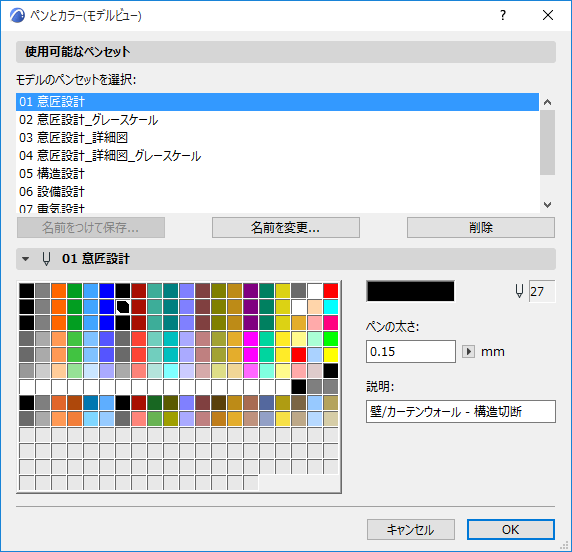The image size is (572, 552).
Task: Select the black swatch in the white seventh row
Action: [x=298, y=387]
